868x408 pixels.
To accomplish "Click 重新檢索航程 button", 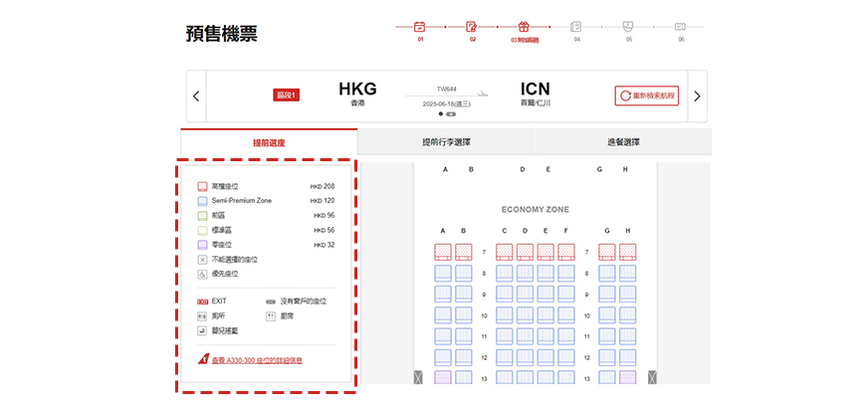I will pos(646,97).
